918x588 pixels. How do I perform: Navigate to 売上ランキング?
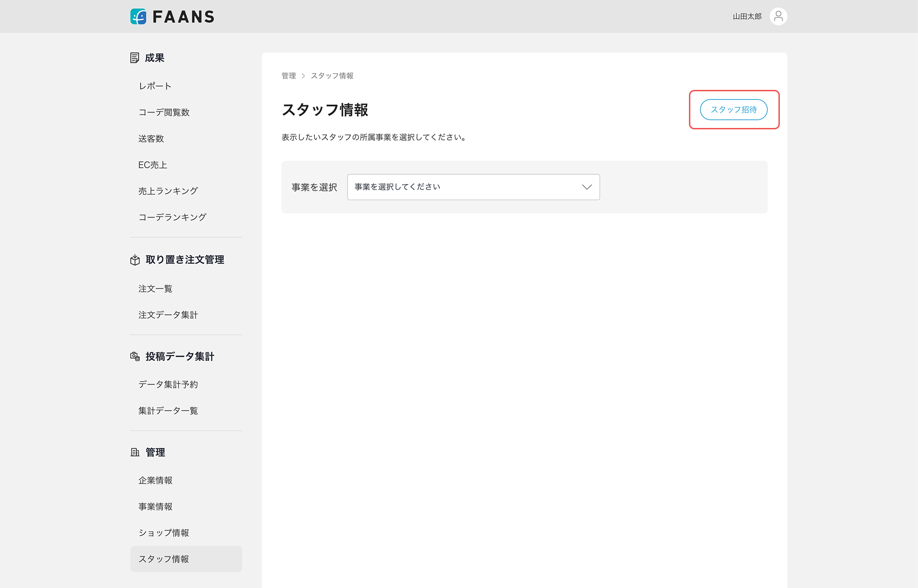click(x=168, y=191)
